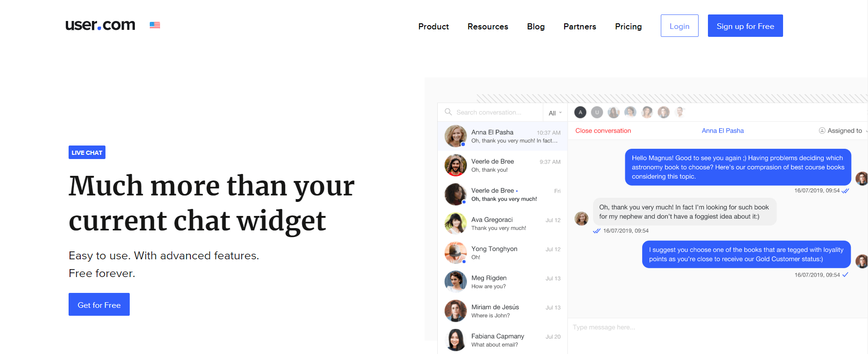Click Anna El Pasha's avatar in list
868x354 pixels.
[x=455, y=136]
